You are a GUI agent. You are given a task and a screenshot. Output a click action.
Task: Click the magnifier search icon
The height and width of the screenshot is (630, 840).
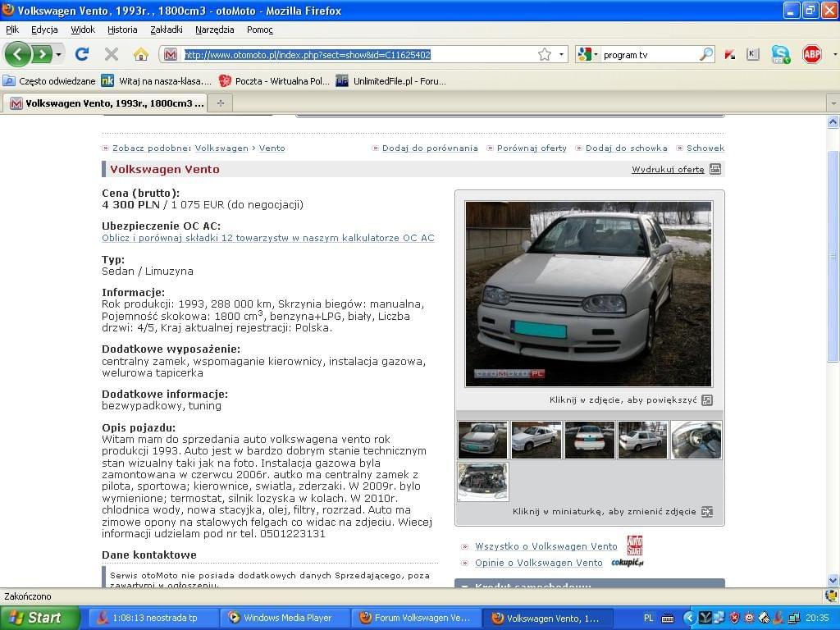click(x=706, y=54)
